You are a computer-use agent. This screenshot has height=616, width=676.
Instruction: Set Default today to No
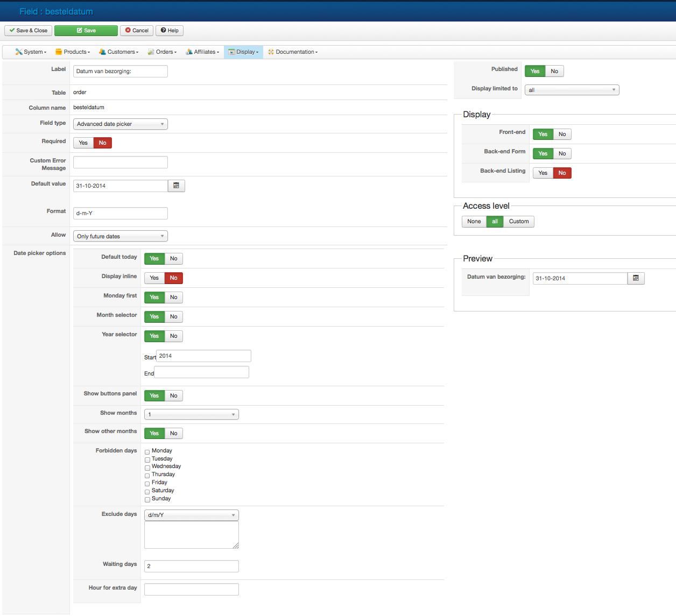[x=173, y=258]
